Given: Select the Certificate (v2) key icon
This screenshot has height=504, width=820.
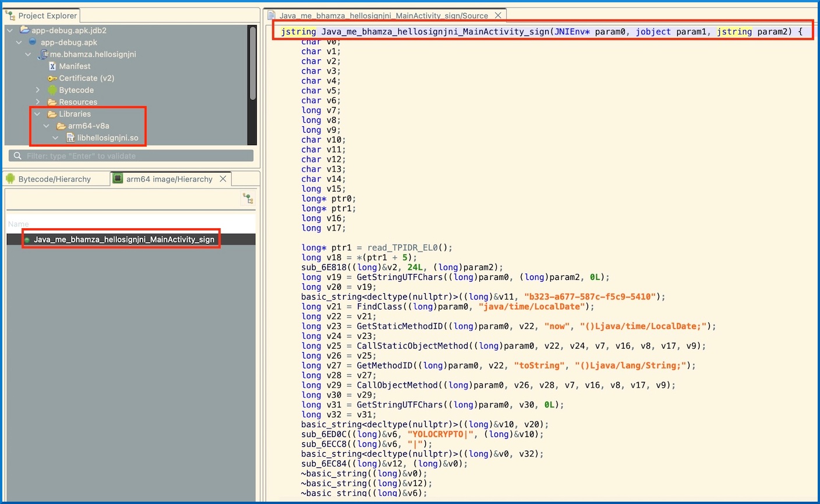Looking at the screenshot, I should 52,78.
